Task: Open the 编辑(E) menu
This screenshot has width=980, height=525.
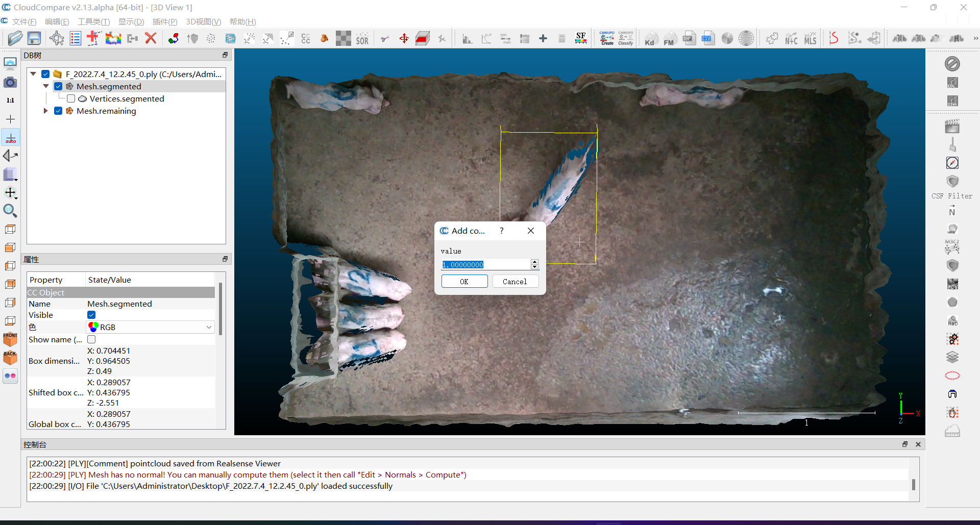Action: pos(57,22)
